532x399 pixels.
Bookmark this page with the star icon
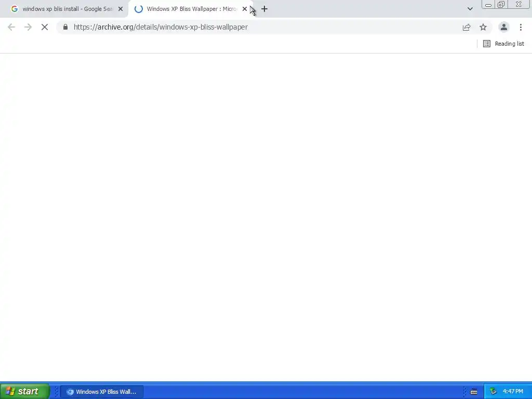(x=483, y=27)
